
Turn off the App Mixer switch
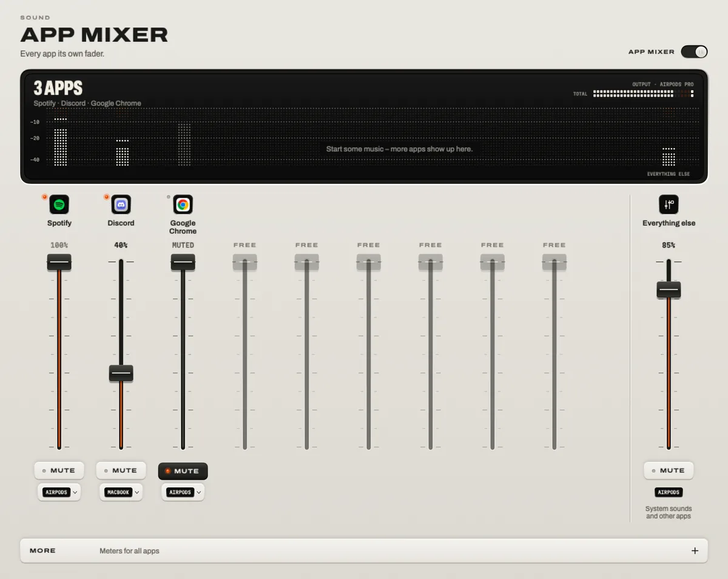click(x=694, y=52)
